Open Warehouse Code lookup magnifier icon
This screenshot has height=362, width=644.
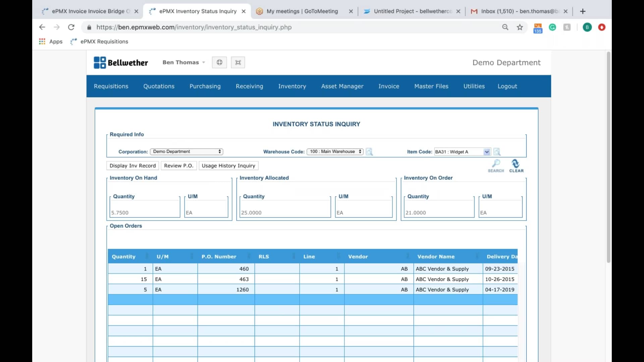(x=369, y=152)
